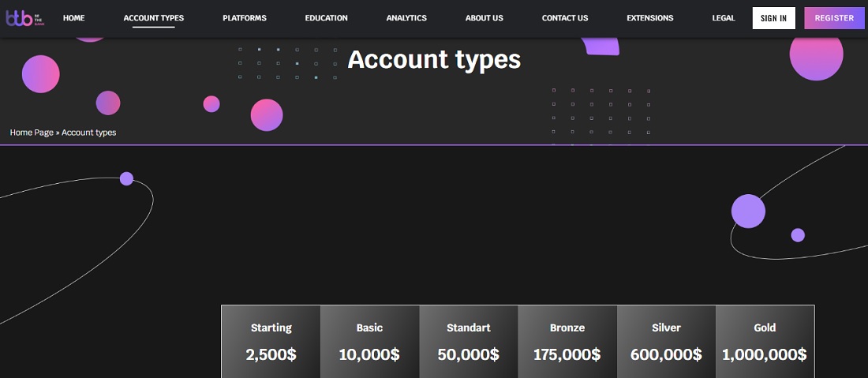Open the About Us page

[x=484, y=18]
